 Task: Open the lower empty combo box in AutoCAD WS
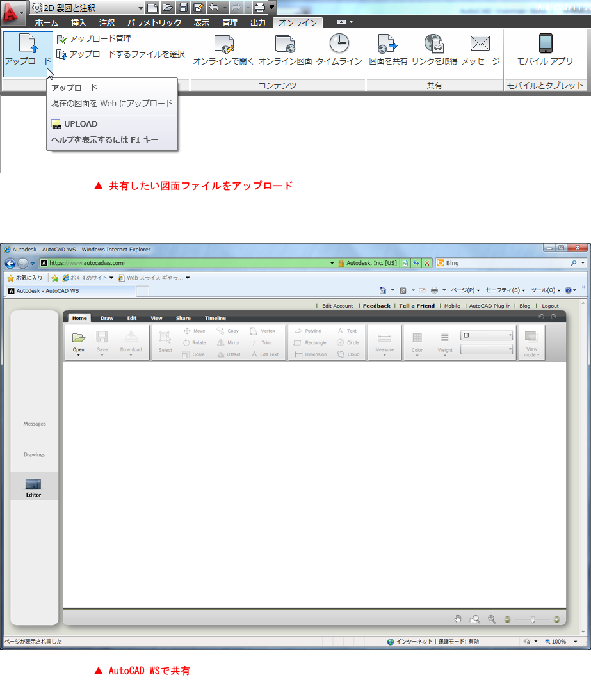coord(487,349)
